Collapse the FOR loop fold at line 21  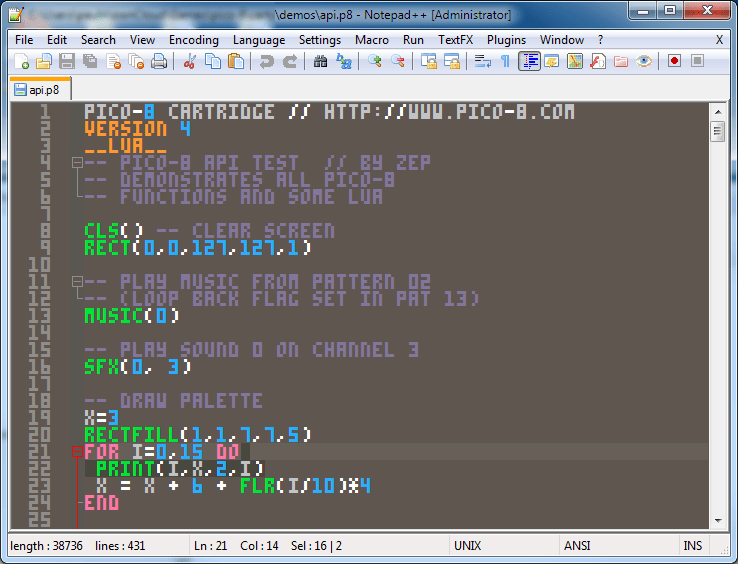pyautogui.click(x=77, y=451)
